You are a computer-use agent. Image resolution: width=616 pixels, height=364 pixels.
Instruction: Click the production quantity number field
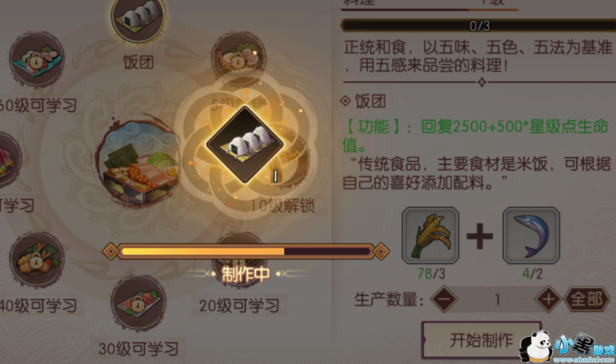tap(497, 300)
